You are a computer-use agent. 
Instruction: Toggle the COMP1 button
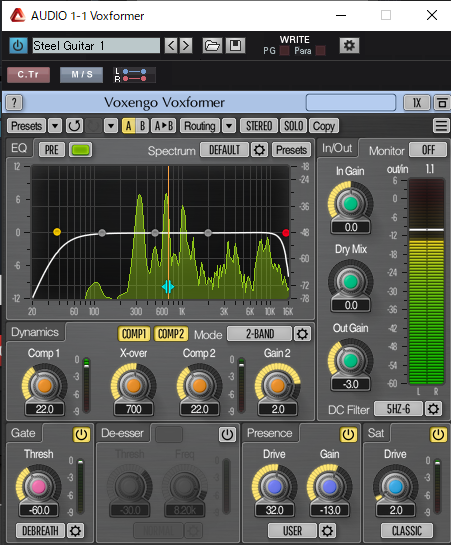(134, 334)
